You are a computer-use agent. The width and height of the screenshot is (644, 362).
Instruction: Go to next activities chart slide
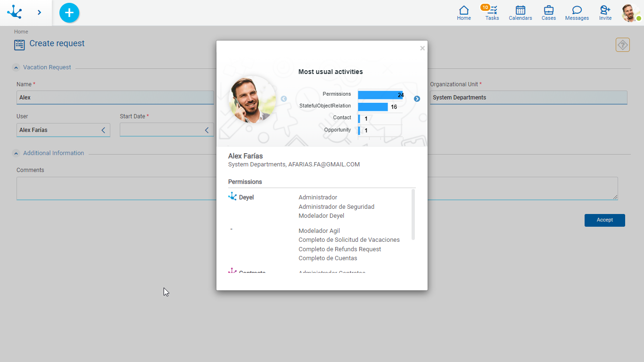point(417,99)
